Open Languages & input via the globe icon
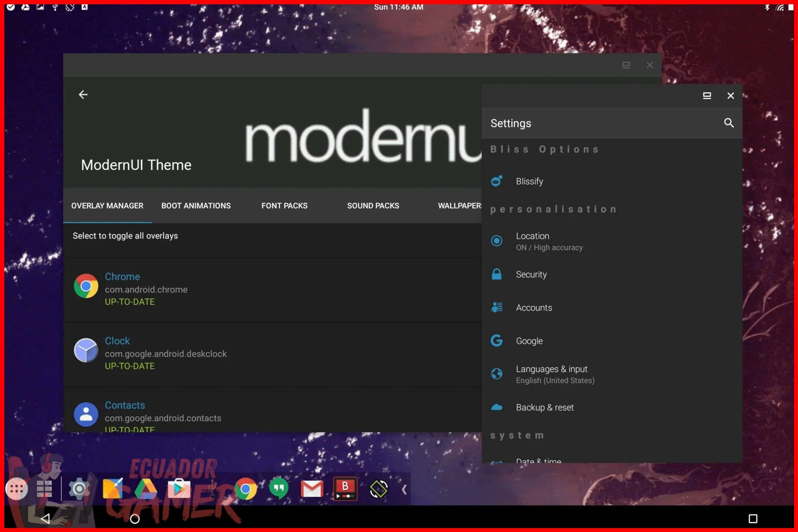798x532 pixels. pyautogui.click(x=496, y=374)
